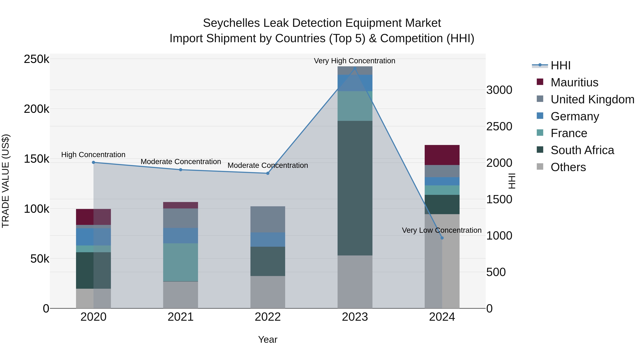Click the 2022 United Kingdom bar segment
The height and width of the screenshot is (362, 644).
[268, 220]
